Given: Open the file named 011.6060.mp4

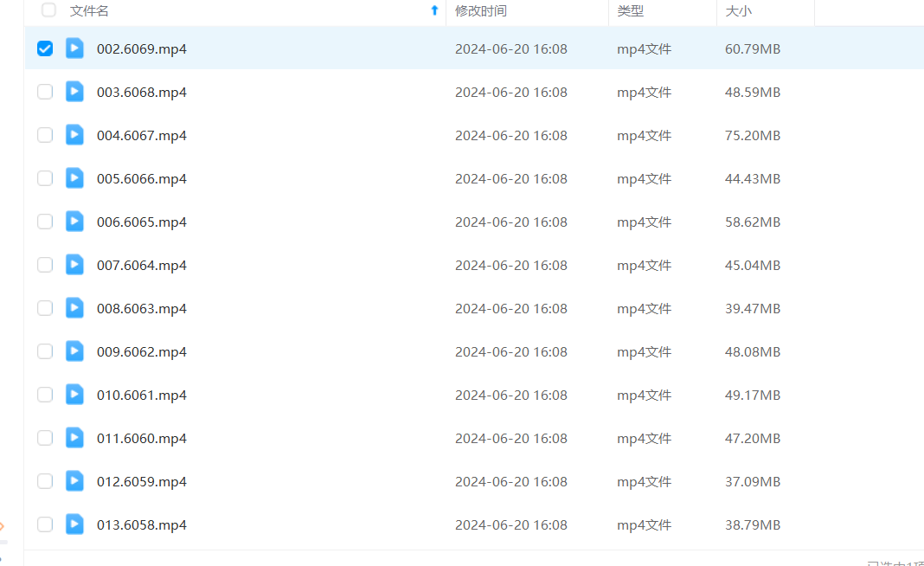Looking at the screenshot, I should pos(142,438).
